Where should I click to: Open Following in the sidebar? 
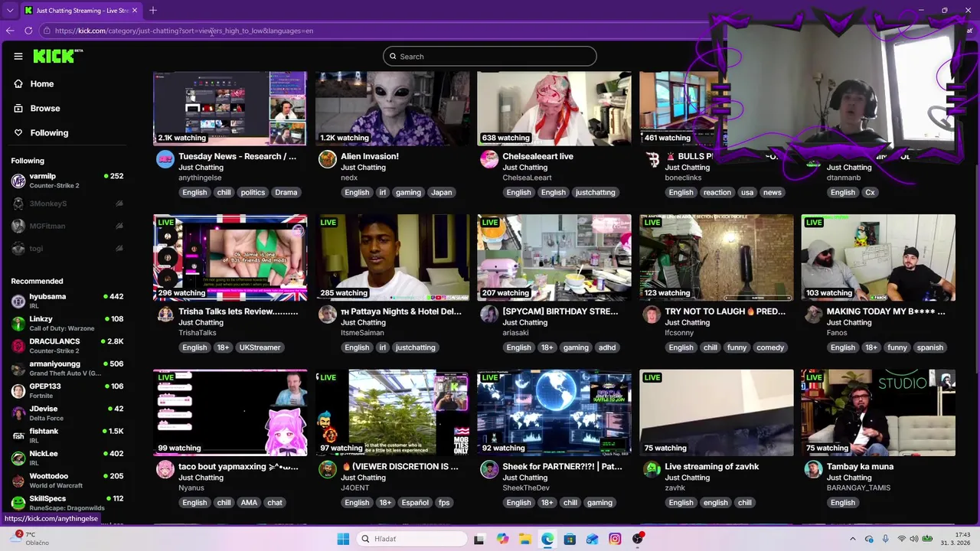point(49,132)
